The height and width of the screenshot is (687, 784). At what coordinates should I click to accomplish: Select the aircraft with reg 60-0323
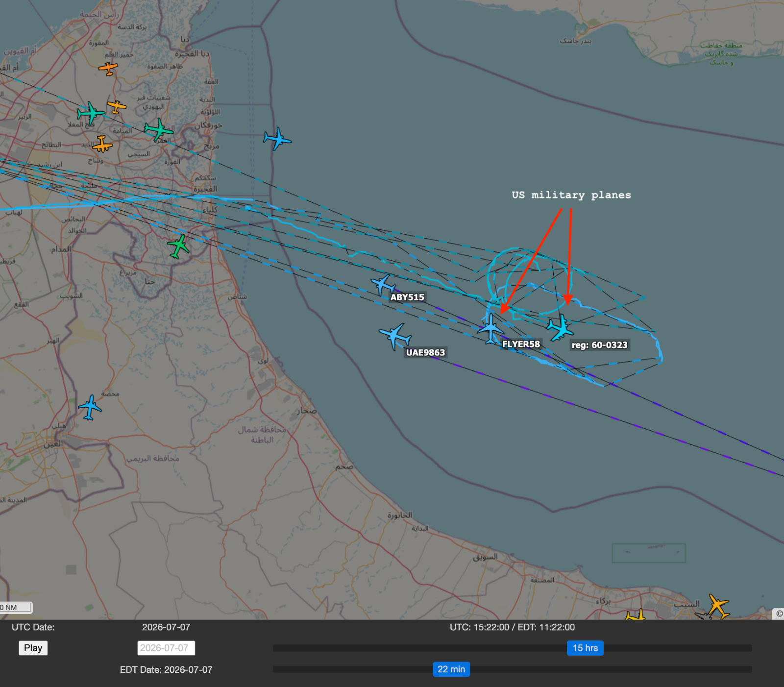click(x=560, y=327)
